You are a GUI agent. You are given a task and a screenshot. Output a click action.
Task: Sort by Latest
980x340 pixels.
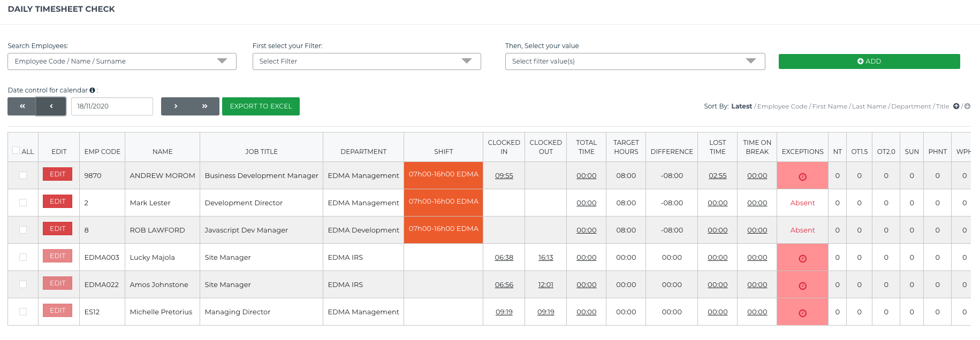[741, 106]
